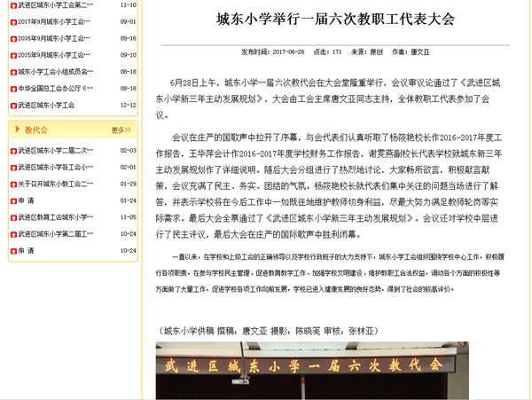Click article title 城东小学举行一届六次教职工代表大会

click(335, 19)
